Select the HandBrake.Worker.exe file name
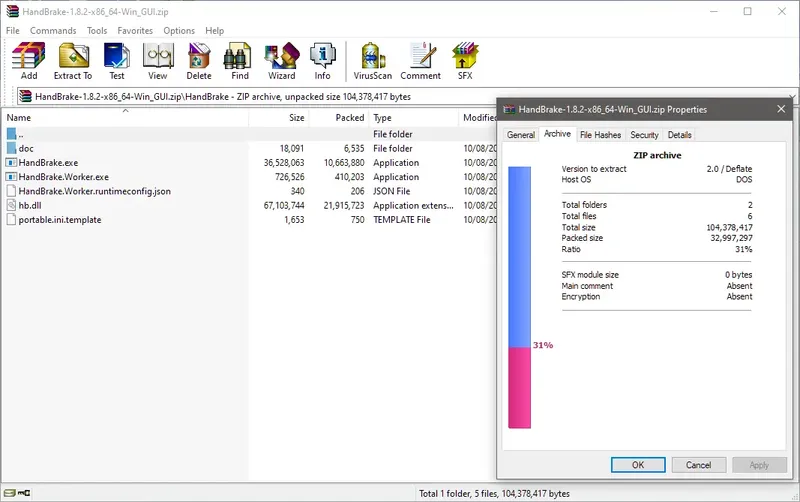Viewport: 800px width, 502px height. point(64,177)
